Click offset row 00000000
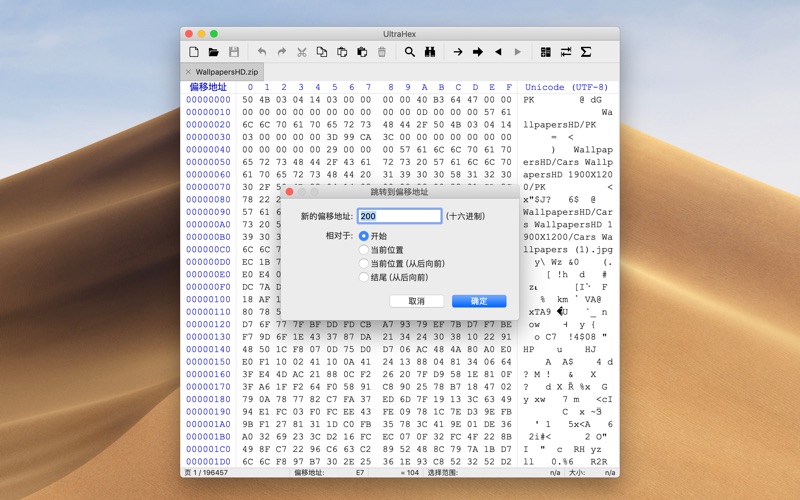Viewport: 800px width, 500px height. coord(208,100)
